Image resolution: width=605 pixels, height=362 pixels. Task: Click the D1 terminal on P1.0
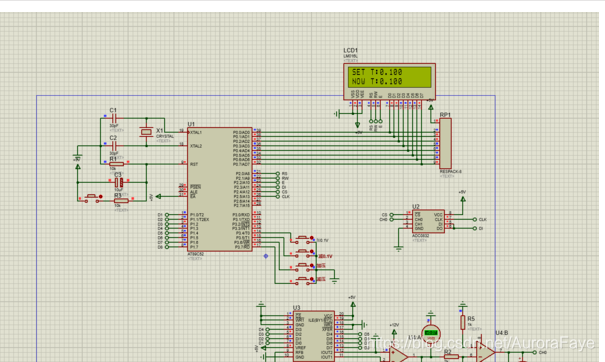pyautogui.click(x=167, y=215)
